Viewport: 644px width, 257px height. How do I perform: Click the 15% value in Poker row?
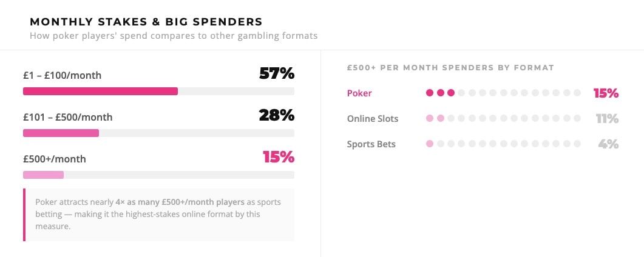(x=606, y=93)
